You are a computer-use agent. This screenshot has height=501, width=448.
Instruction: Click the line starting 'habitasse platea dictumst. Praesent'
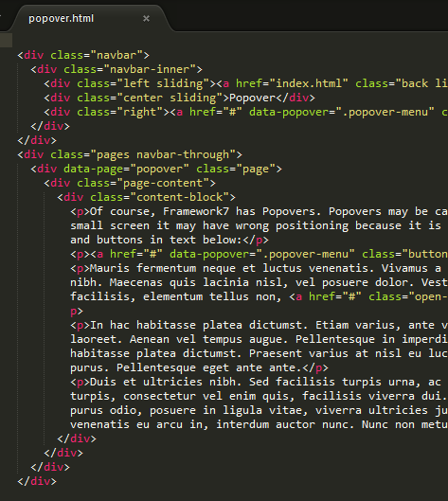(x=260, y=353)
